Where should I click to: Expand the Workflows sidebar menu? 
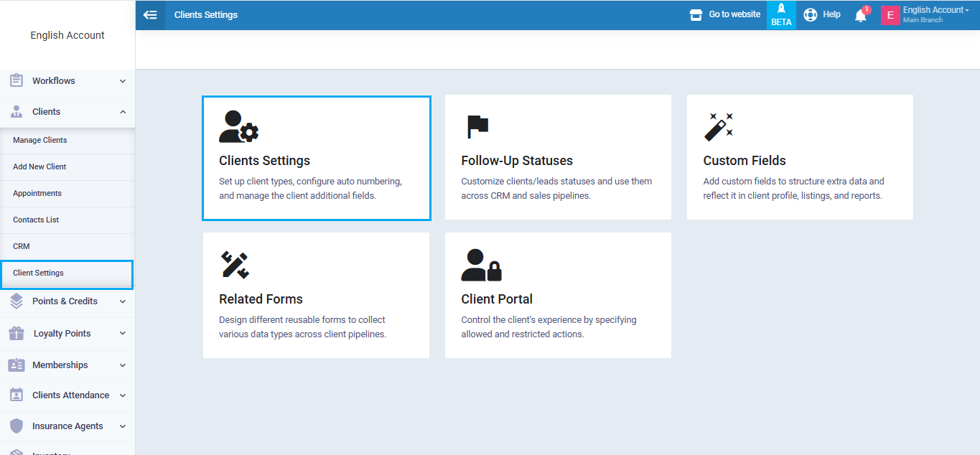[x=67, y=81]
